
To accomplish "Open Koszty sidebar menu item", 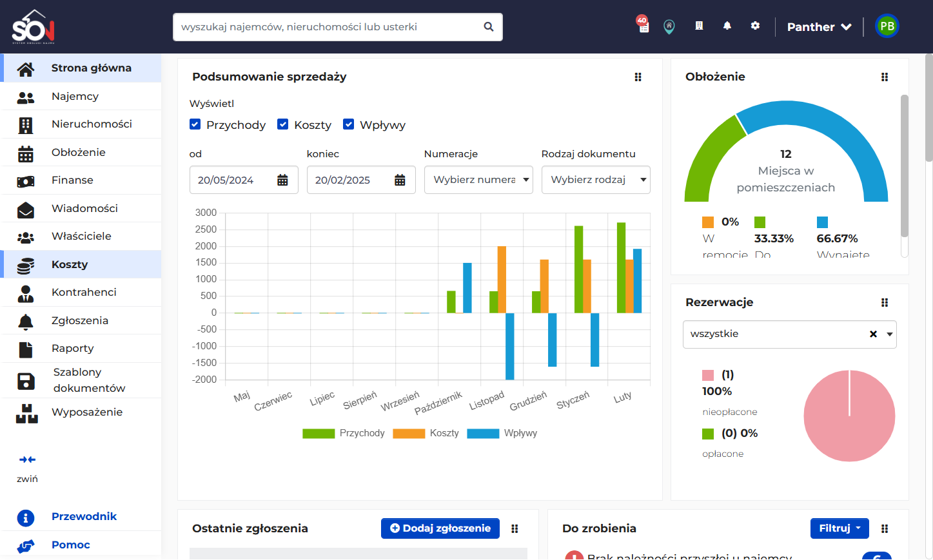I will 81,264.
